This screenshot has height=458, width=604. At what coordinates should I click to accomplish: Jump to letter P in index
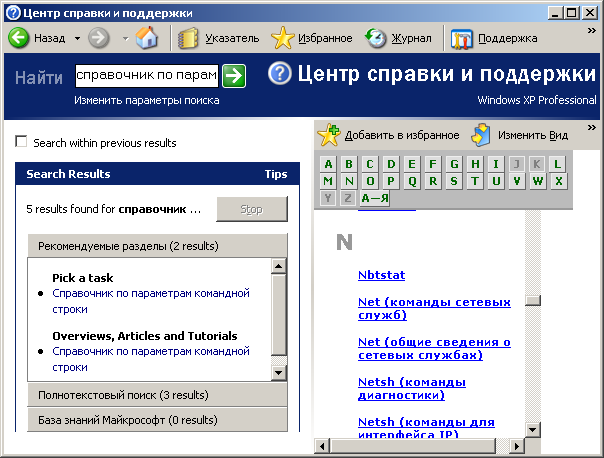[391, 181]
